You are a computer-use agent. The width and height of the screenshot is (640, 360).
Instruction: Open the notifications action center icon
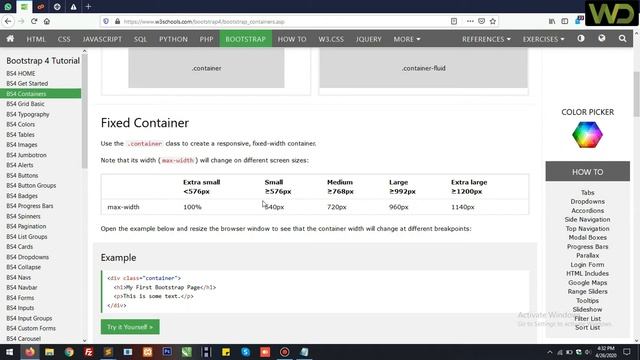click(627, 352)
